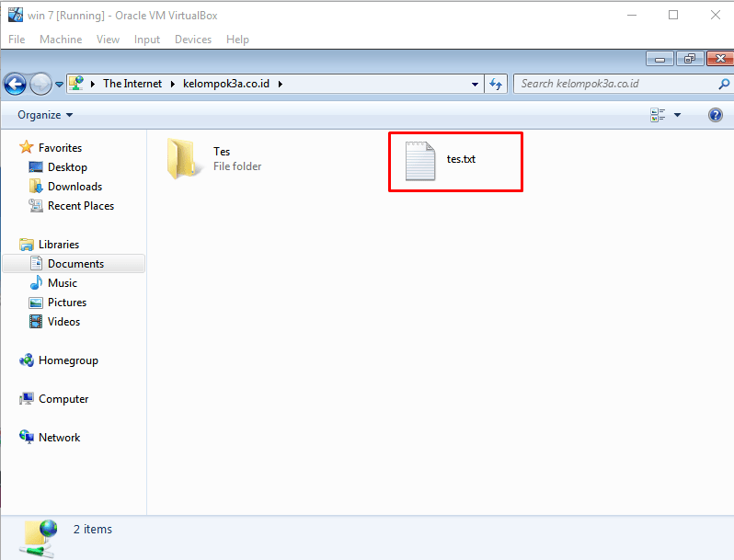This screenshot has height=560, width=734.
Task: Click the search magnifier icon
Action: tap(723, 84)
